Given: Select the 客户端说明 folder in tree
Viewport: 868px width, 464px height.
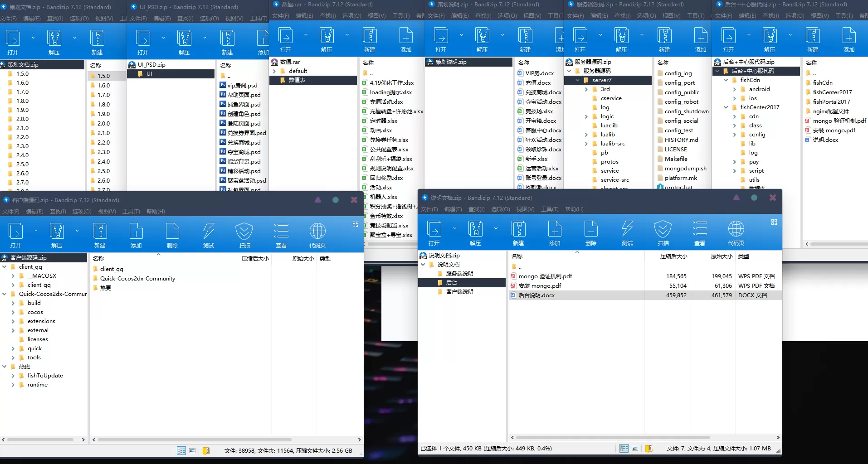Looking at the screenshot, I should [x=459, y=292].
